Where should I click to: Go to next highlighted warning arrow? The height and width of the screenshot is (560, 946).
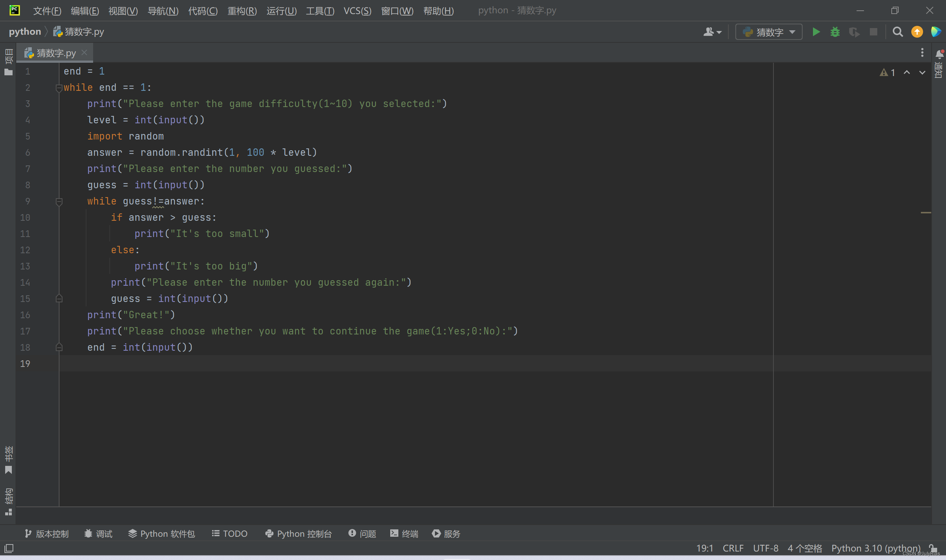point(922,72)
